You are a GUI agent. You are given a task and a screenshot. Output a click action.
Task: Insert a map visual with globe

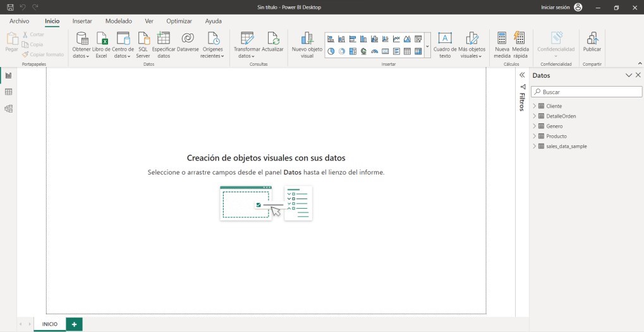point(363,51)
